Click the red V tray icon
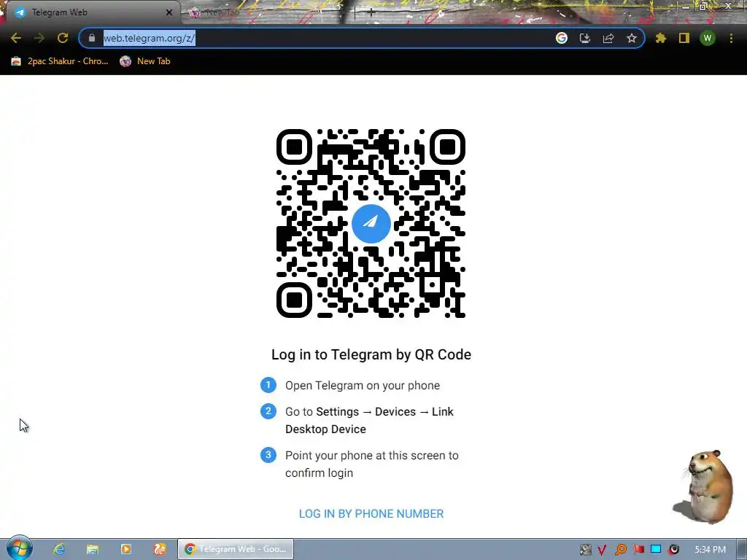Image resolution: width=747 pixels, height=560 pixels. 602,550
